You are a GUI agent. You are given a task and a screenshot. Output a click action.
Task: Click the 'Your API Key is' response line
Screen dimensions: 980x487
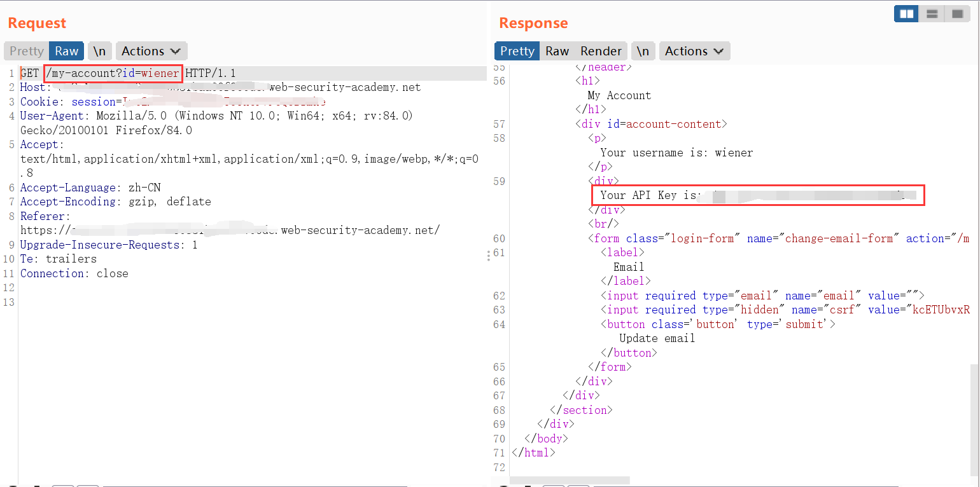pos(648,195)
